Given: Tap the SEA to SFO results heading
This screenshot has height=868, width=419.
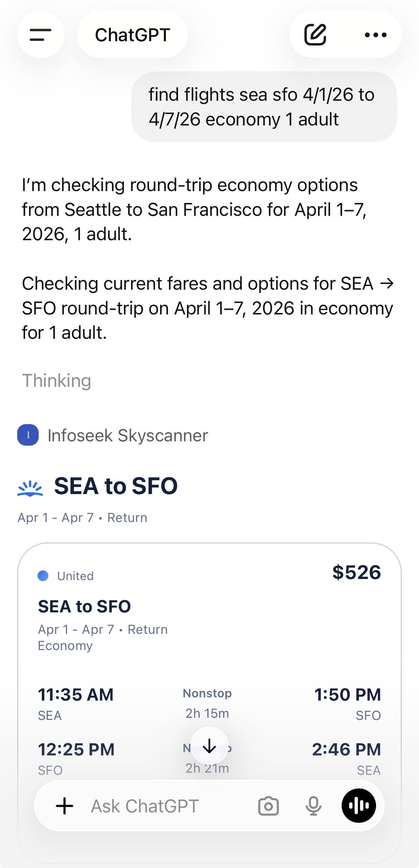Looking at the screenshot, I should point(116,486).
